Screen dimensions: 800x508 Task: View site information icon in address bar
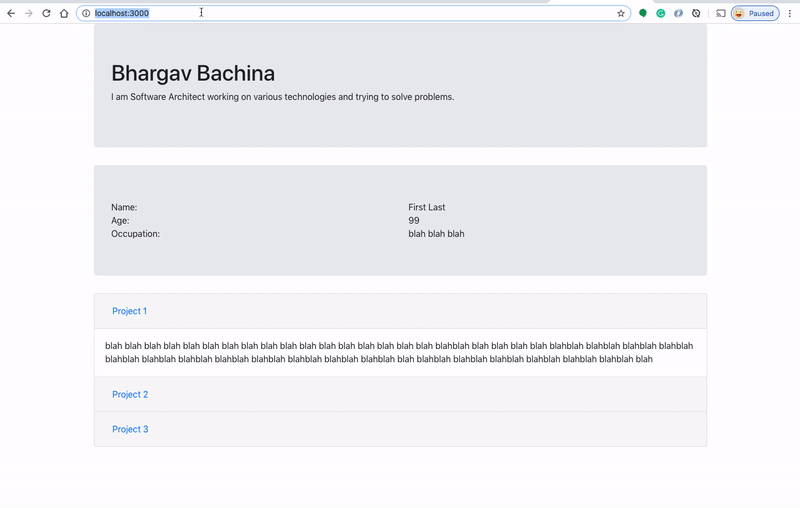86,13
